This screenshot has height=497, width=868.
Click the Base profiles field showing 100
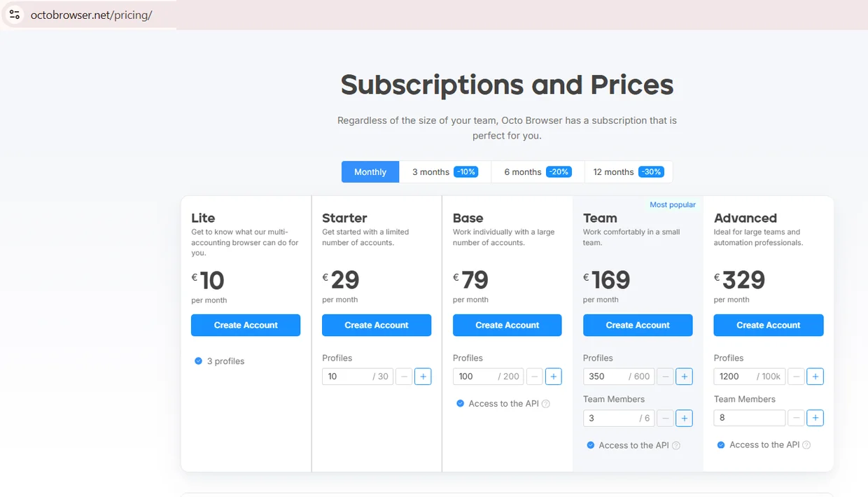point(489,377)
